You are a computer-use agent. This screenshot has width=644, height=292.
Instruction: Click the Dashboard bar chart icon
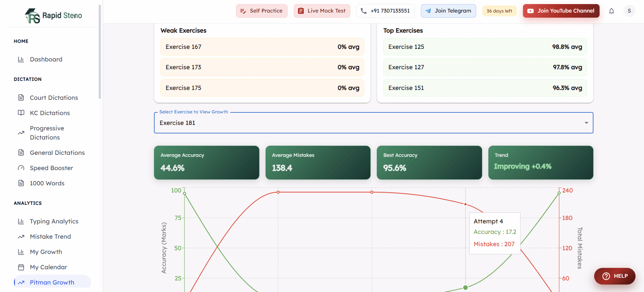pos(21,59)
